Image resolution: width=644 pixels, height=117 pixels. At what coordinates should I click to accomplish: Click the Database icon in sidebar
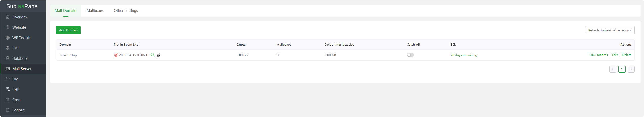[8, 58]
